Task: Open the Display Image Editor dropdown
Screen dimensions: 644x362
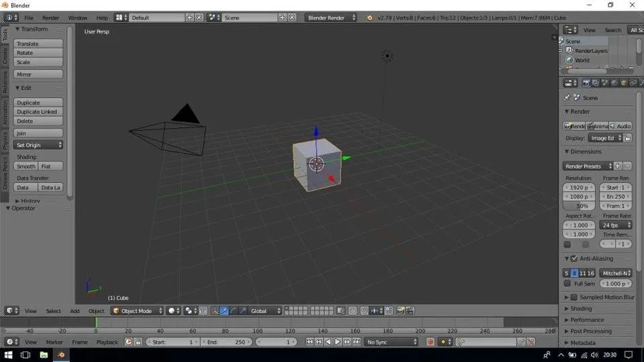Action: [605, 138]
